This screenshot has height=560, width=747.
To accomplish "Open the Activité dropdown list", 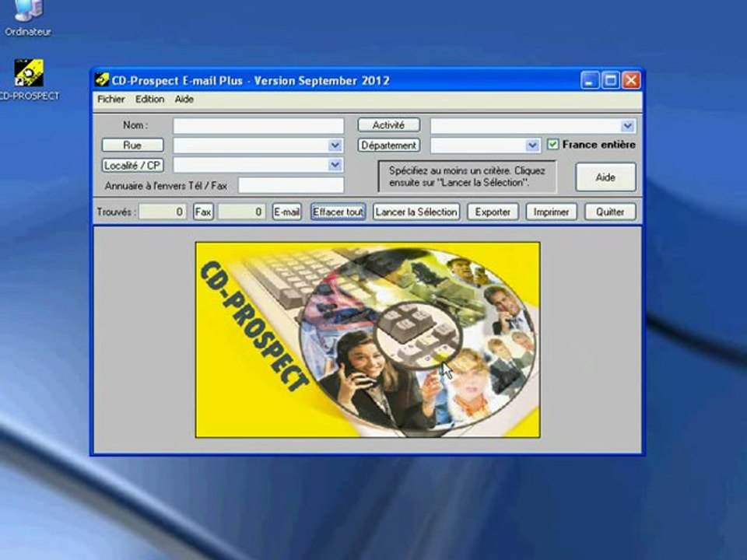I will point(627,126).
